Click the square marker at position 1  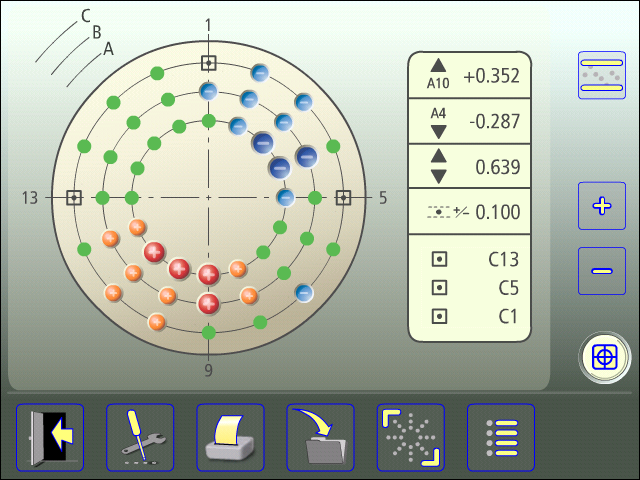point(208,63)
